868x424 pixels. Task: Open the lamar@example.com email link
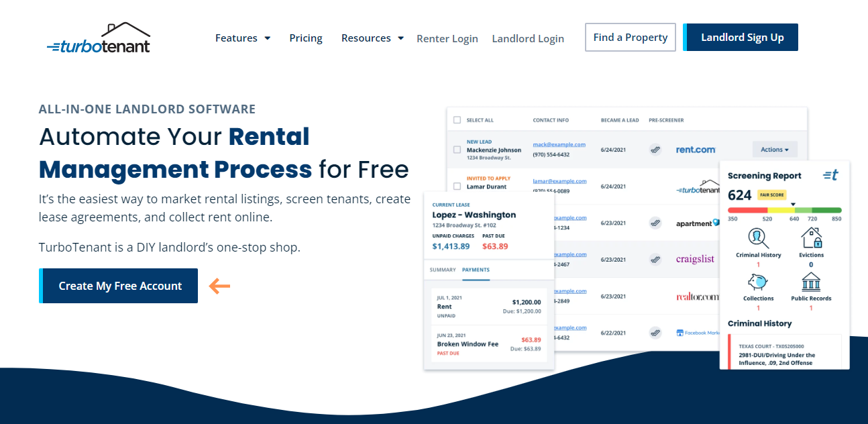[x=560, y=181]
